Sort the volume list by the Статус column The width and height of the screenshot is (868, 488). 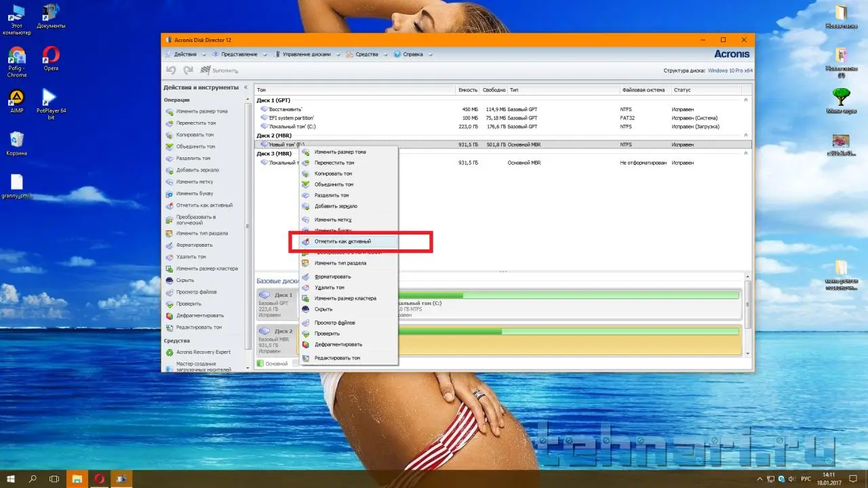click(705, 90)
